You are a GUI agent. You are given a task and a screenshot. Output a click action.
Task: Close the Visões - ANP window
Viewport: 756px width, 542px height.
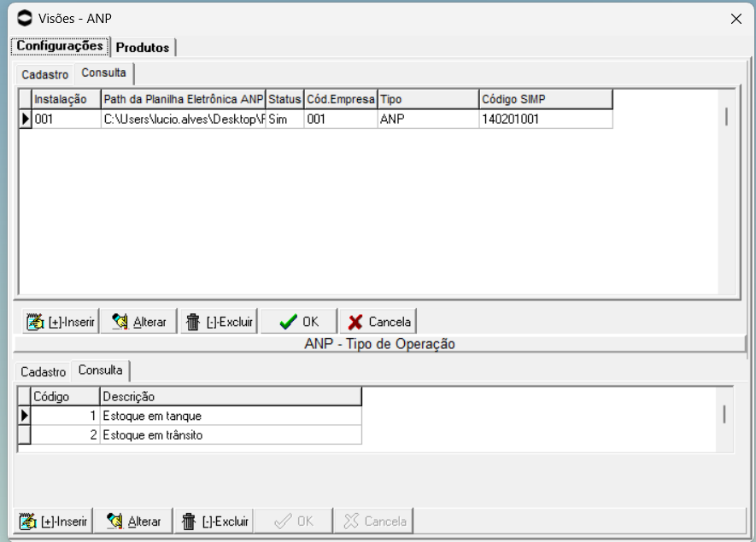[x=735, y=19]
